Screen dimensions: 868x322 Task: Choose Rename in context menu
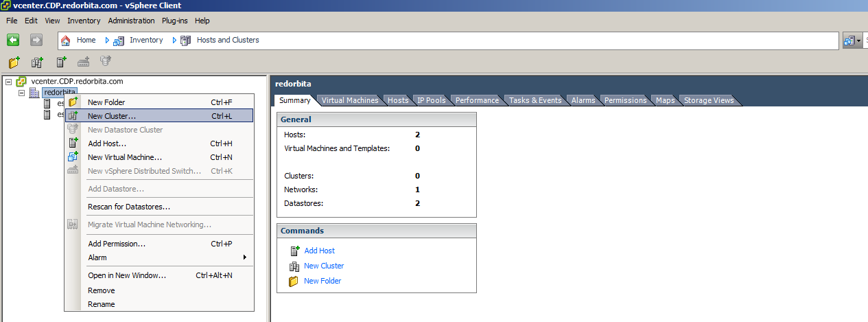coord(159,304)
